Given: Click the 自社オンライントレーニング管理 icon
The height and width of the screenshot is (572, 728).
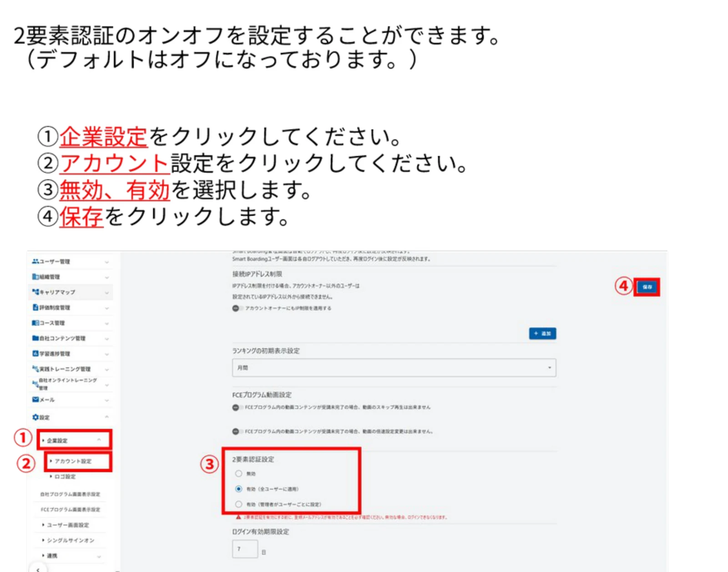Looking at the screenshot, I should (35, 384).
